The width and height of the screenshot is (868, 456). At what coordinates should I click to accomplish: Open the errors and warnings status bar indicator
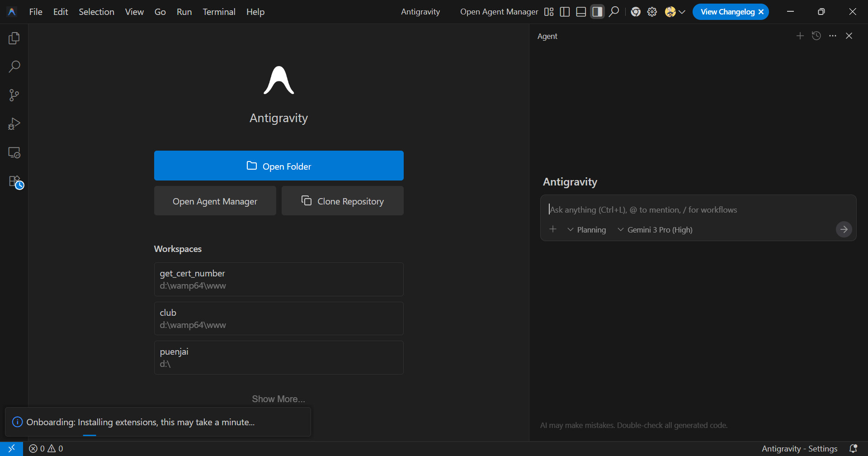(x=46, y=449)
